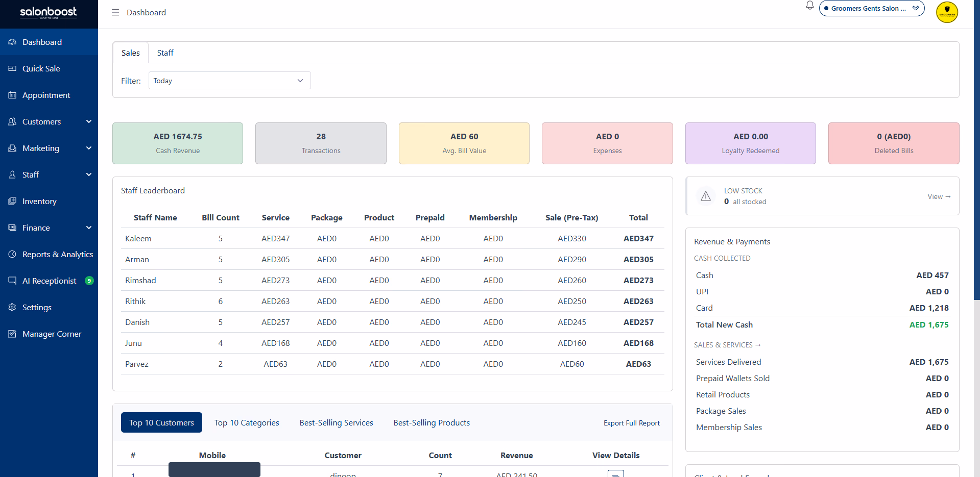Screen dimensions: 980x477
Task: Click the Staff sidebar icon
Action: [12, 174]
